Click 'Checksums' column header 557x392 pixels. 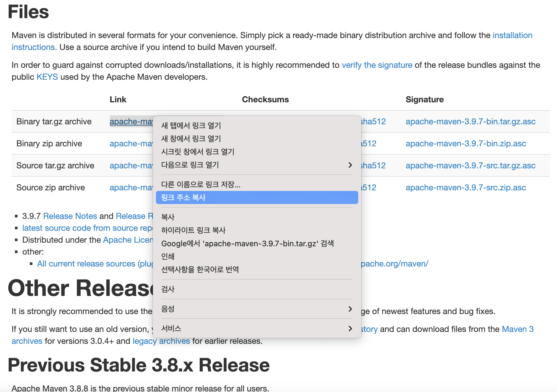click(265, 99)
